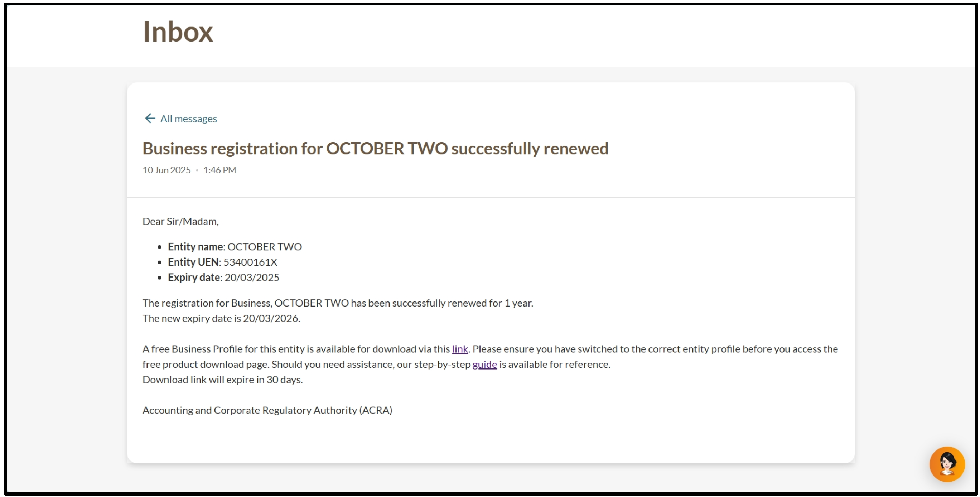This screenshot has height=497, width=980.
Task: Click the bold Entity UEN label
Action: [193, 262]
